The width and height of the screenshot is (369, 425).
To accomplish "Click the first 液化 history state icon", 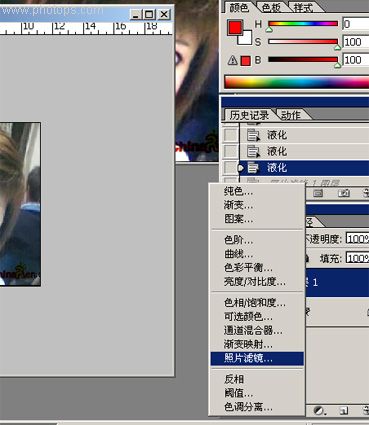I will click(x=253, y=135).
